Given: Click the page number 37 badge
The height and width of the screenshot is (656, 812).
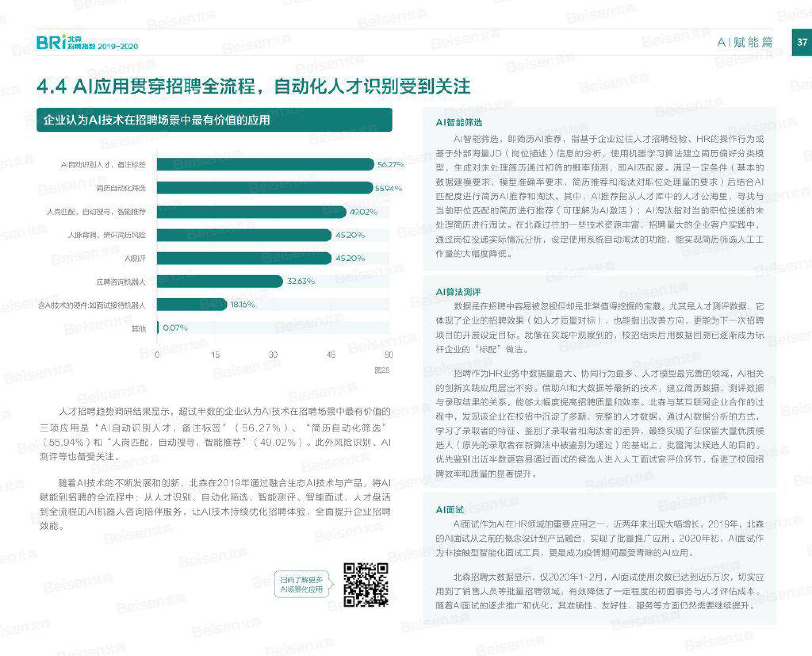Looking at the screenshot, I should coord(801,42).
